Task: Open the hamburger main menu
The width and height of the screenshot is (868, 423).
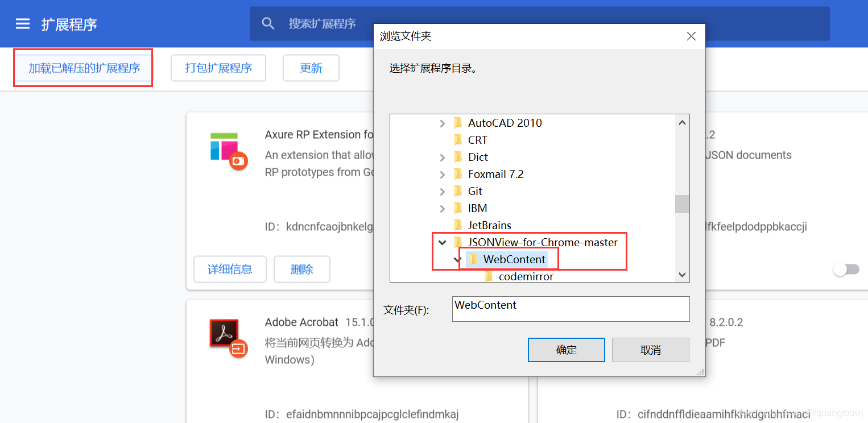Action: click(x=22, y=24)
